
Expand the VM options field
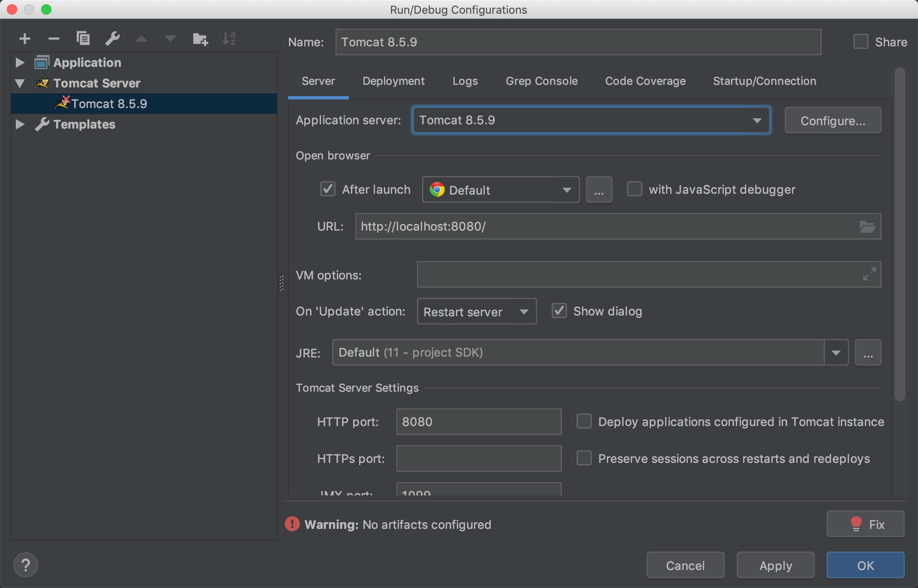[869, 274]
